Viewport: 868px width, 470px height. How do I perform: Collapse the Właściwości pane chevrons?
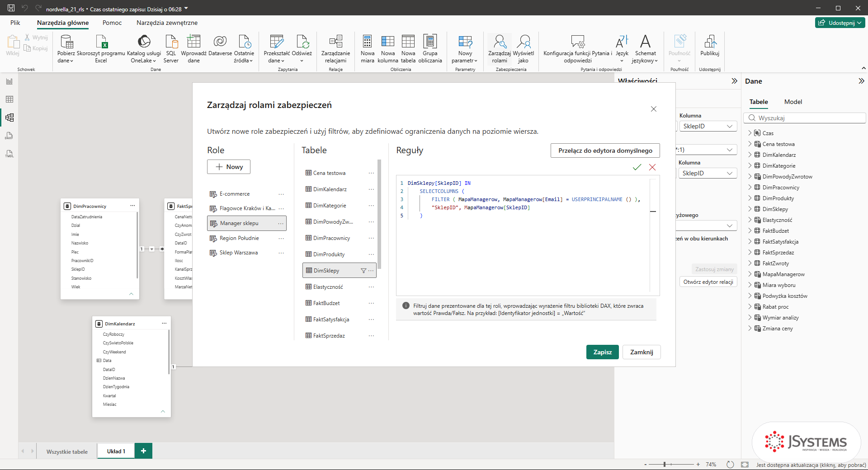(x=734, y=81)
